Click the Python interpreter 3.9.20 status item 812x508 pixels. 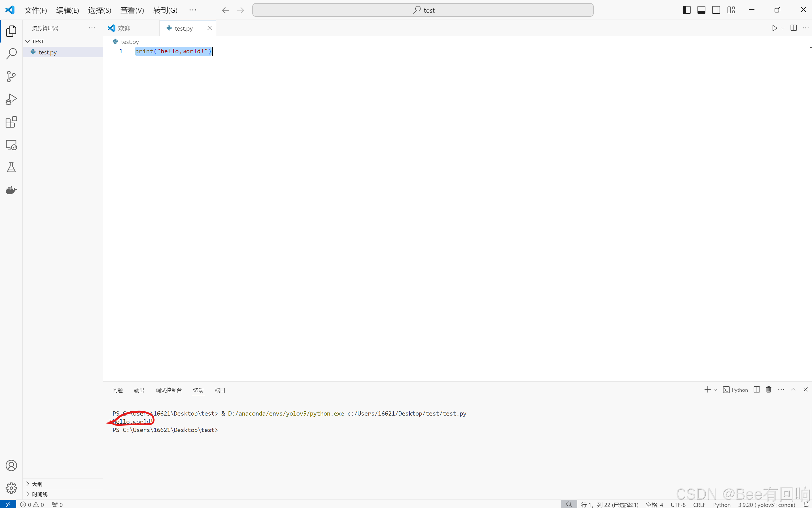pos(766,505)
